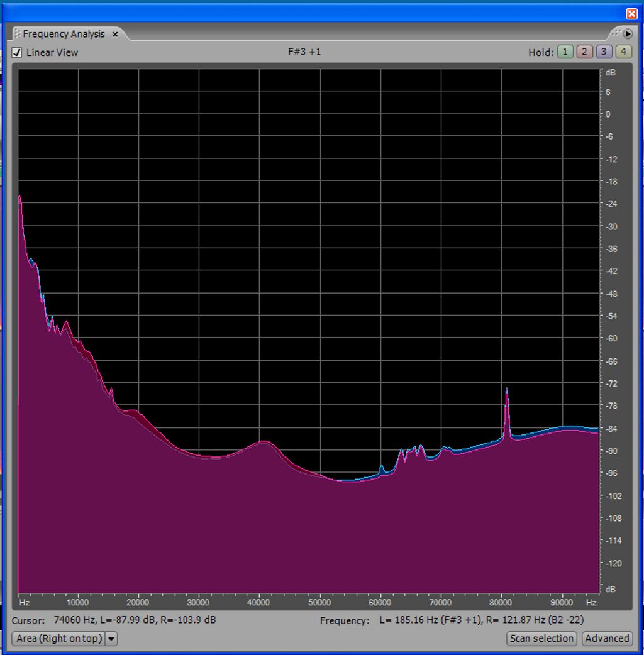The height and width of the screenshot is (655, 644).
Task: Grab the Frequency Analysis panel grip handle
Action: [x=18, y=34]
